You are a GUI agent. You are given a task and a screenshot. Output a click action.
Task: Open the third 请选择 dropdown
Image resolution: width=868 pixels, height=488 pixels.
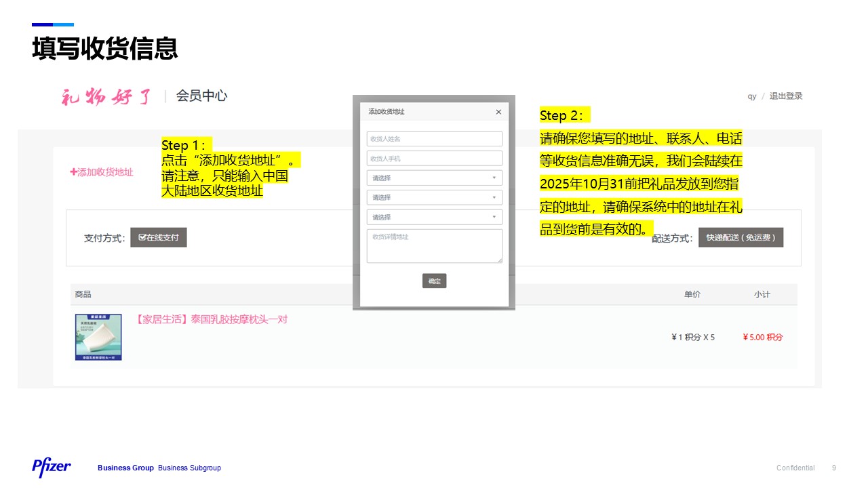tap(434, 218)
